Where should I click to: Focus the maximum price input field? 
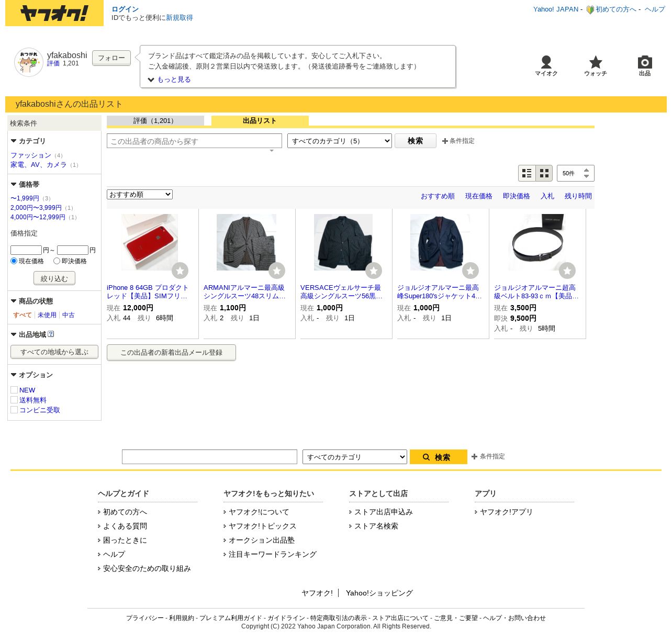73,250
